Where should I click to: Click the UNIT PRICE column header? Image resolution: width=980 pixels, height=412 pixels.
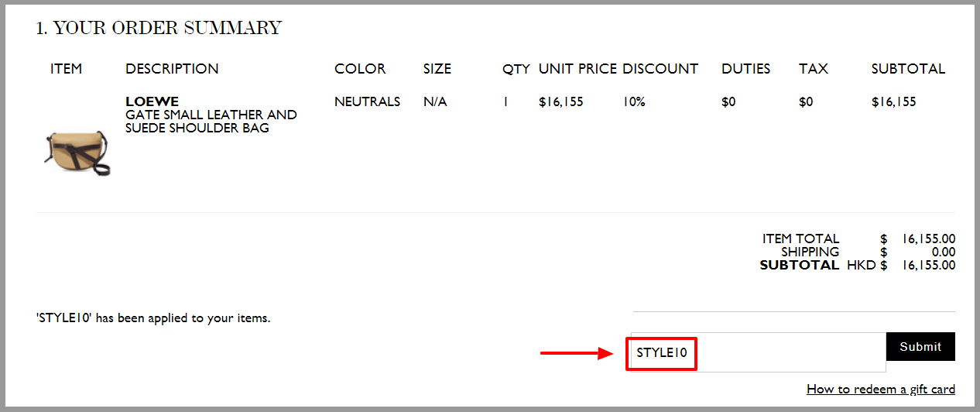tap(577, 69)
